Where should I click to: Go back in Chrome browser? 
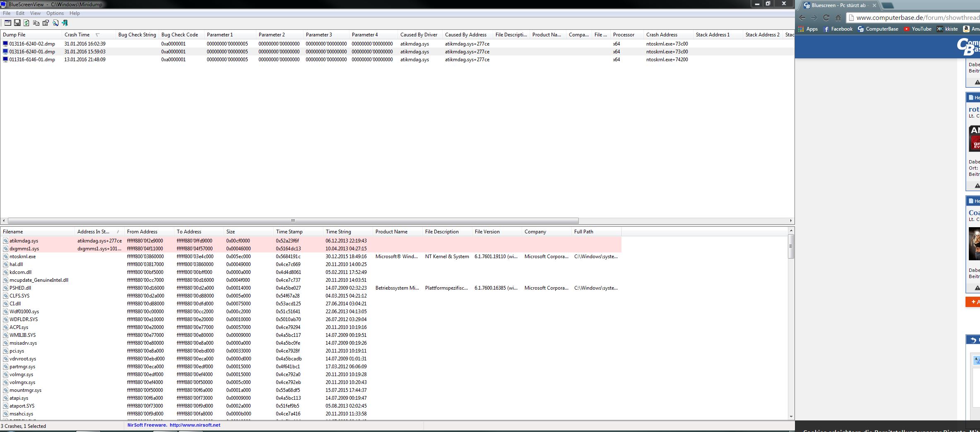[802, 18]
